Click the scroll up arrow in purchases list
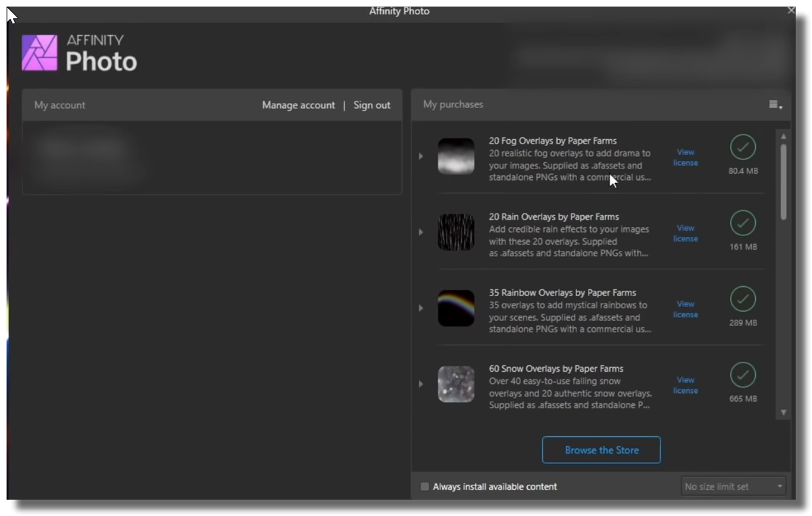The width and height of the screenshot is (812, 516). point(784,137)
